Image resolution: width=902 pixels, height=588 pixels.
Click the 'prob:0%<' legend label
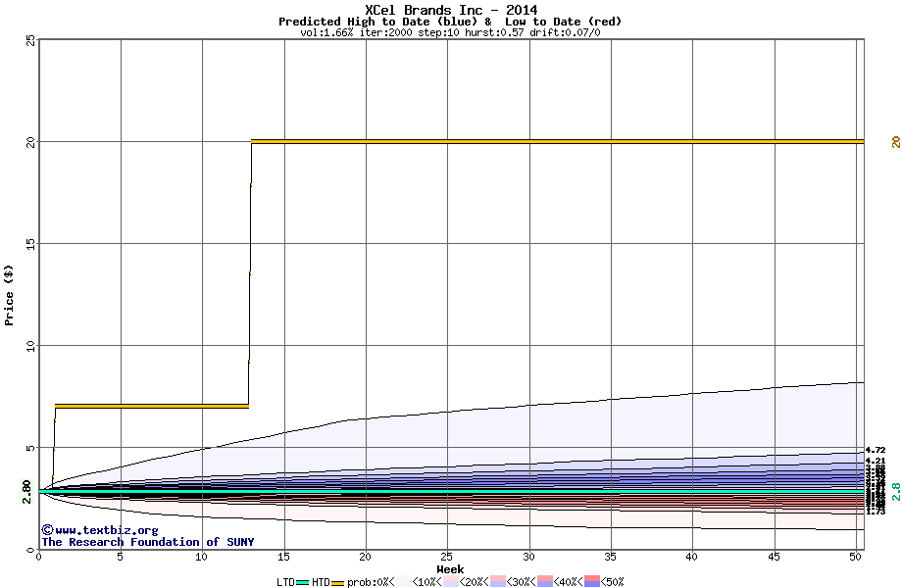point(371,582)
